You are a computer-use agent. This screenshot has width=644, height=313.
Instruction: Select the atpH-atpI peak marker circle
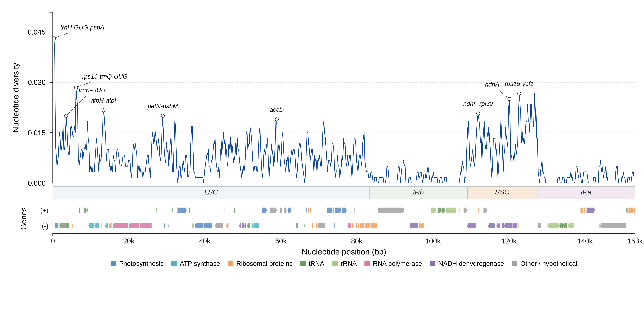[x=104, y=110]
